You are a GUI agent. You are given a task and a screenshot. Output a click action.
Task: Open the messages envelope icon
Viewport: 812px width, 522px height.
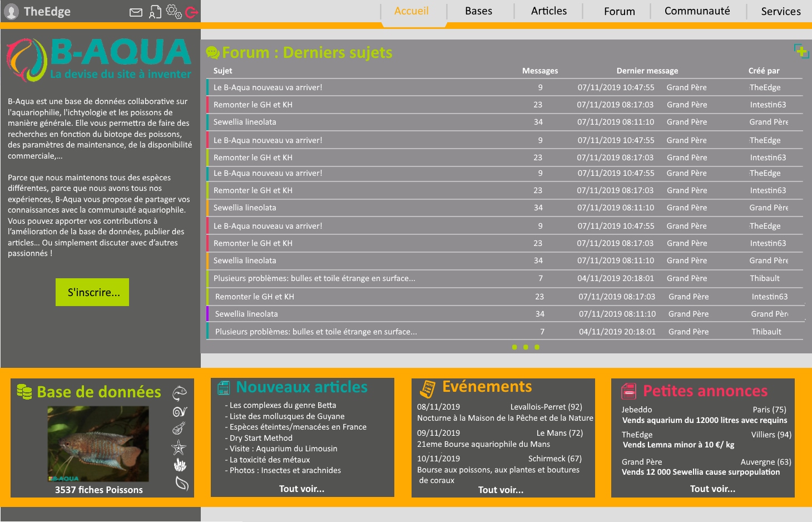click(136, 12)
